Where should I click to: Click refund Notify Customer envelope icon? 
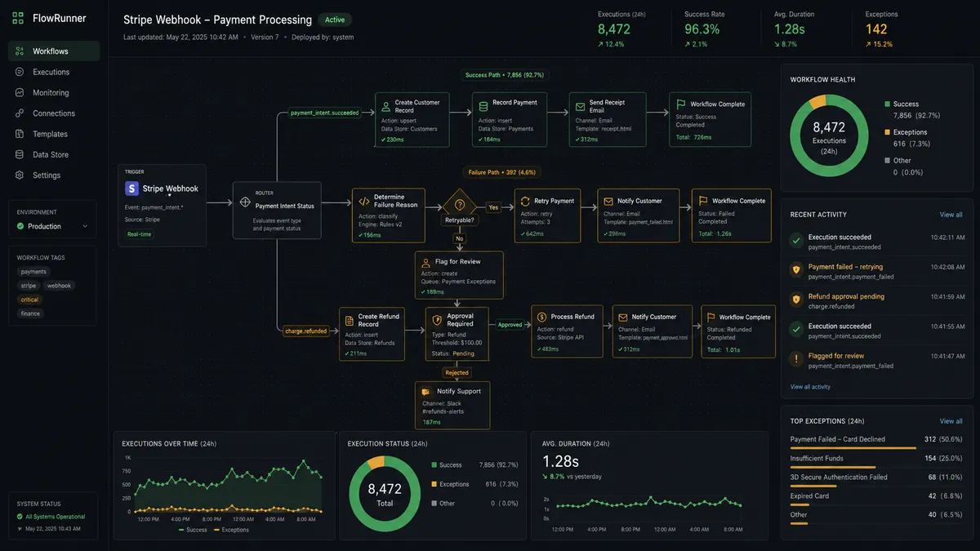click(x=622, y=317)
